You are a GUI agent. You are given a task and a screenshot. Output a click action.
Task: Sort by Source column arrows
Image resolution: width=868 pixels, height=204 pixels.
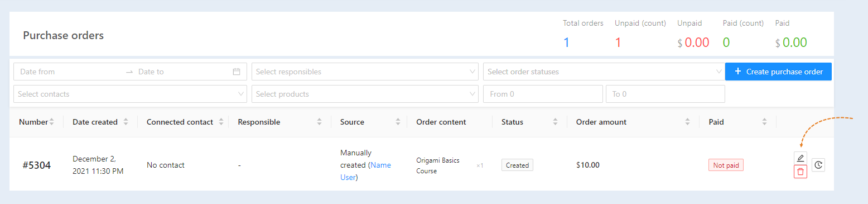click(x=398, y=122)
